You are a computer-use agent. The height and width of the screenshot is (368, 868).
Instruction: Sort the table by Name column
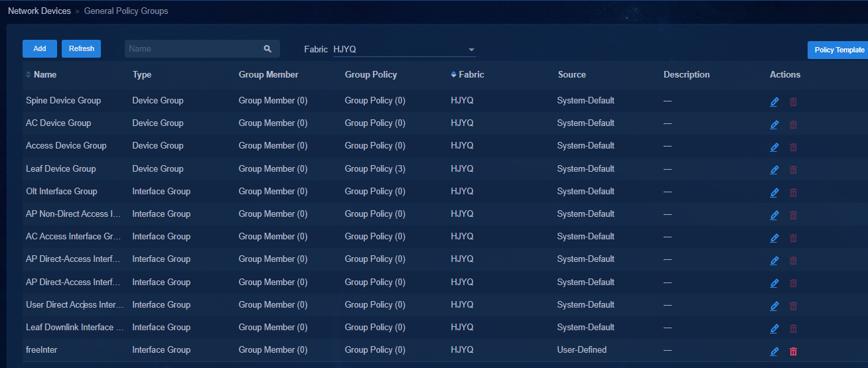click(29, 75)
